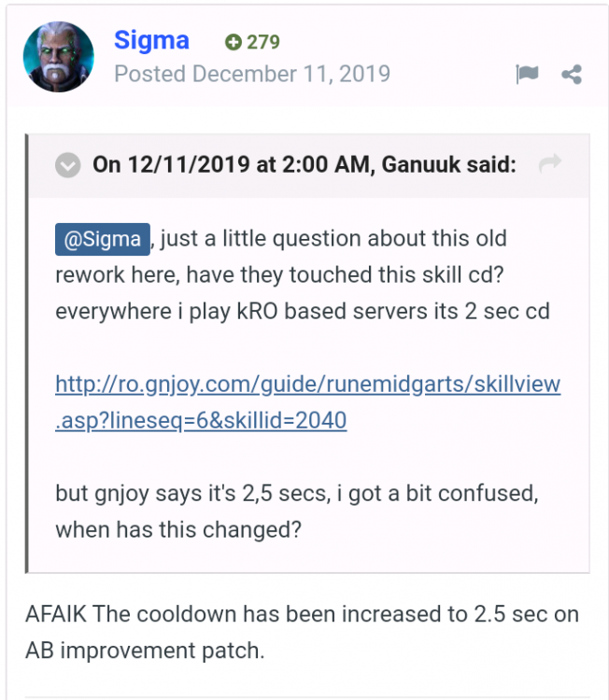Click the '.asp?lineseq=6&skillid=2040' link portion

[201, 421]
